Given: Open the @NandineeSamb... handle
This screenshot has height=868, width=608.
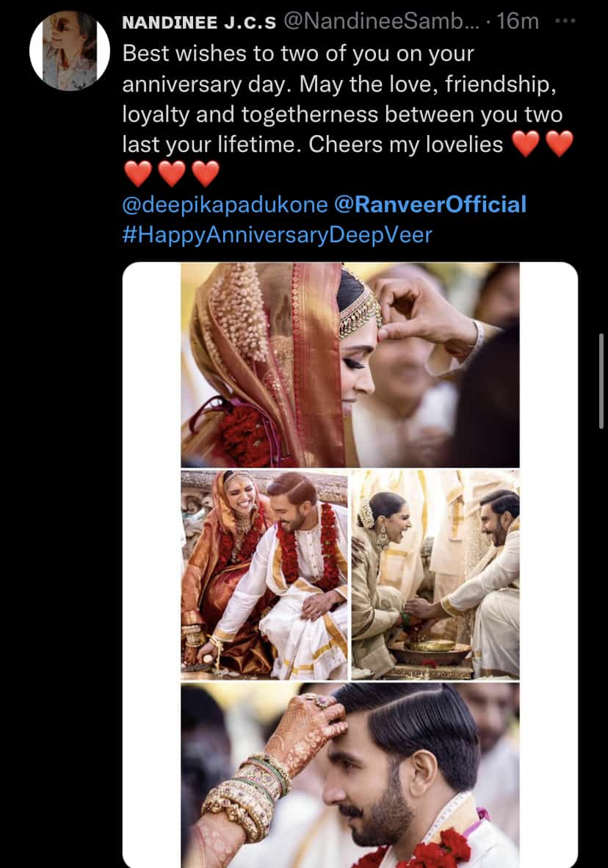Looking at the screenshot, I should pyautogui.click(x=380, y=22).
